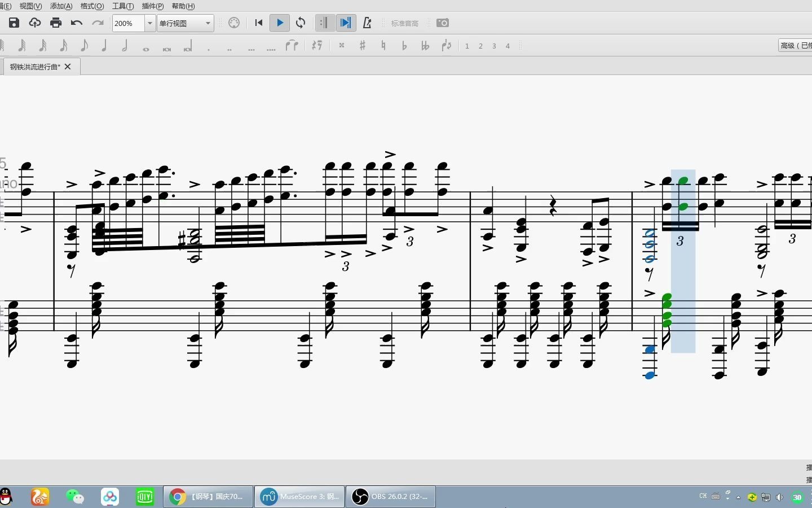
Task: Open QQ penguin icon in taskbar
Action: coord(6,497)
